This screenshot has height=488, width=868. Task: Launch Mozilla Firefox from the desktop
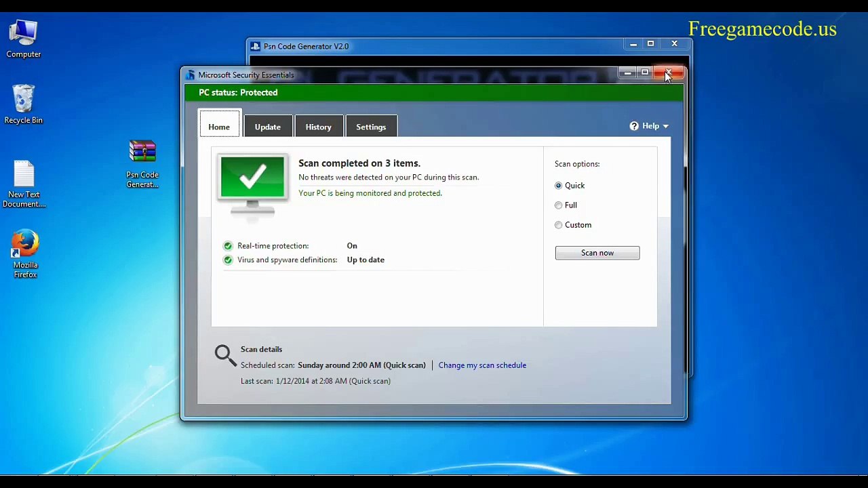pyautogui.click(x=25, y=253)
